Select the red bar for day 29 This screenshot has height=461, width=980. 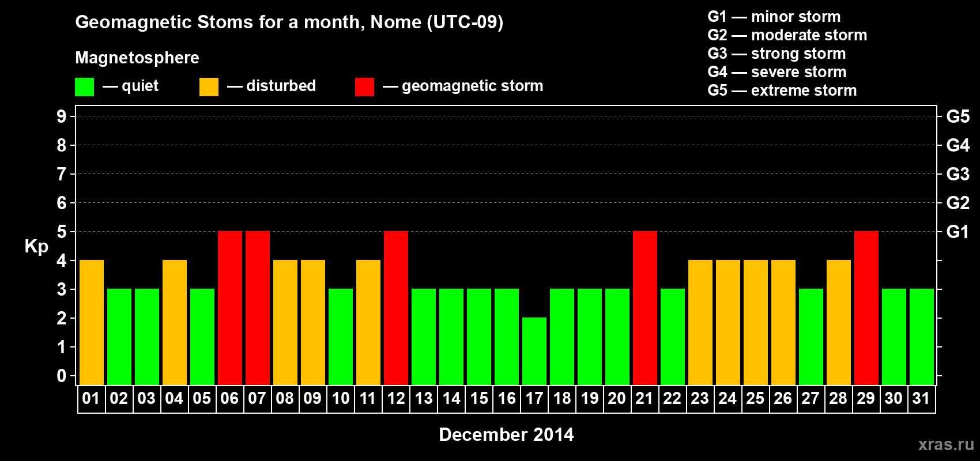866,308
